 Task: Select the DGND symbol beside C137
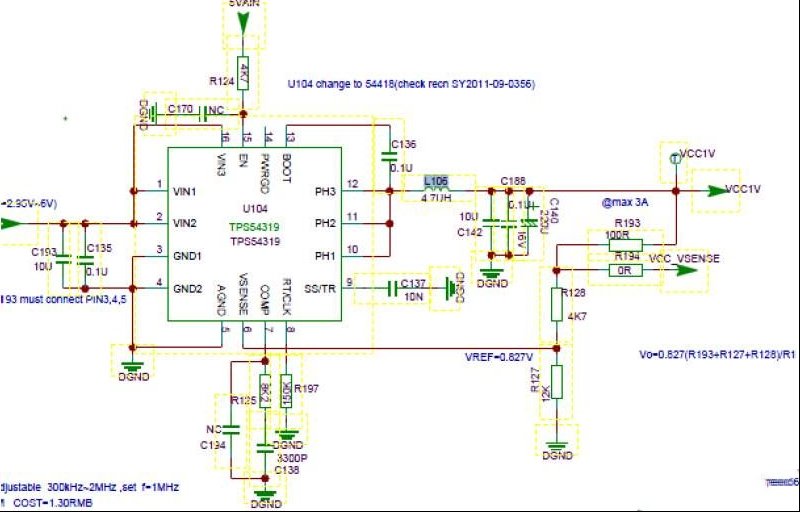pyautogui.click(x=451, y=289)
